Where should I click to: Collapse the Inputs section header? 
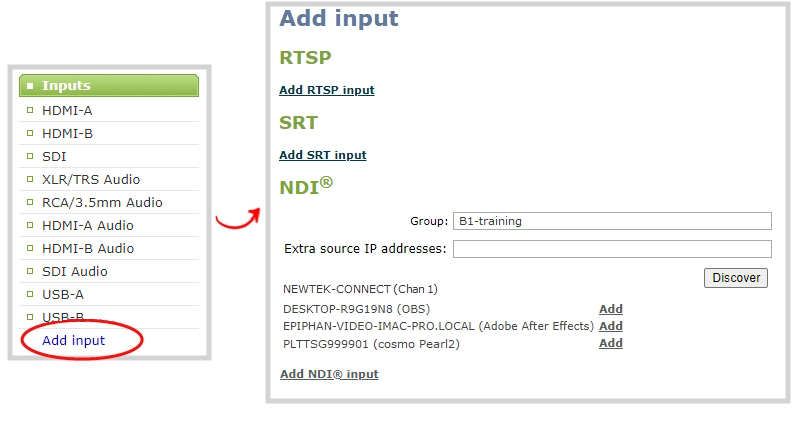(x=66, y=86)
